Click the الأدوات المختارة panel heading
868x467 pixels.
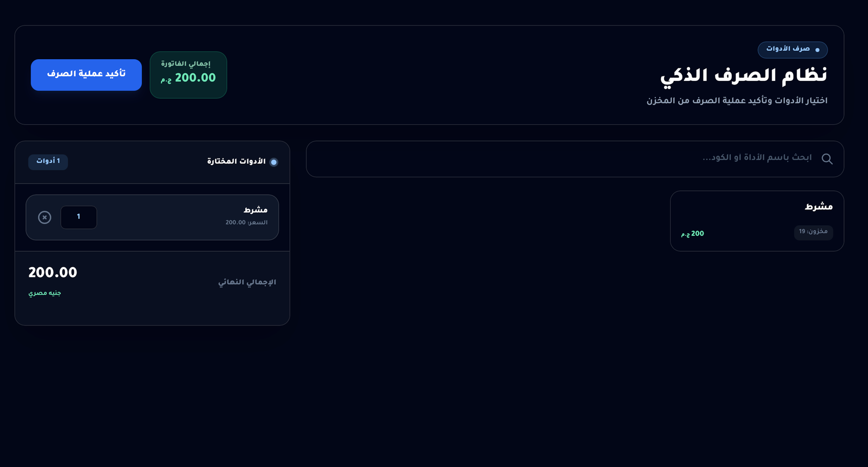point(237,162)
